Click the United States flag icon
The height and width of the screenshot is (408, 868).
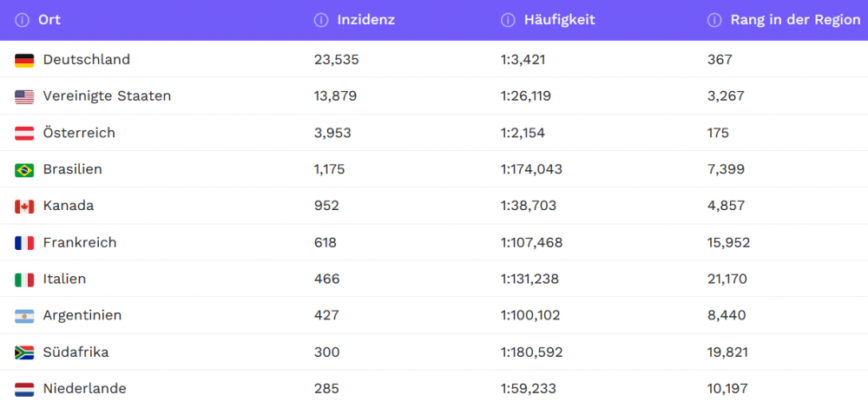click(x=24, y=97)
